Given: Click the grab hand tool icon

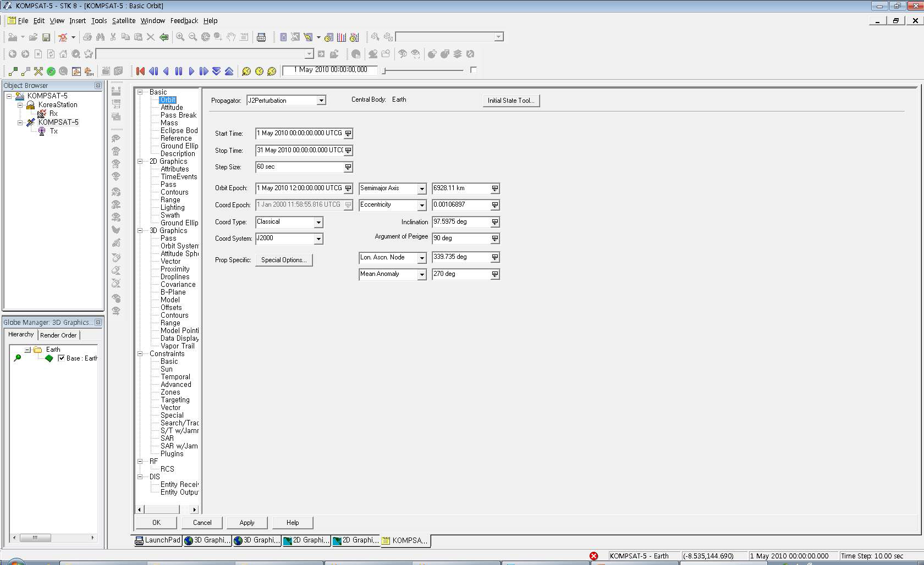Looking at the screenshot, I should (x=231, y=37).
